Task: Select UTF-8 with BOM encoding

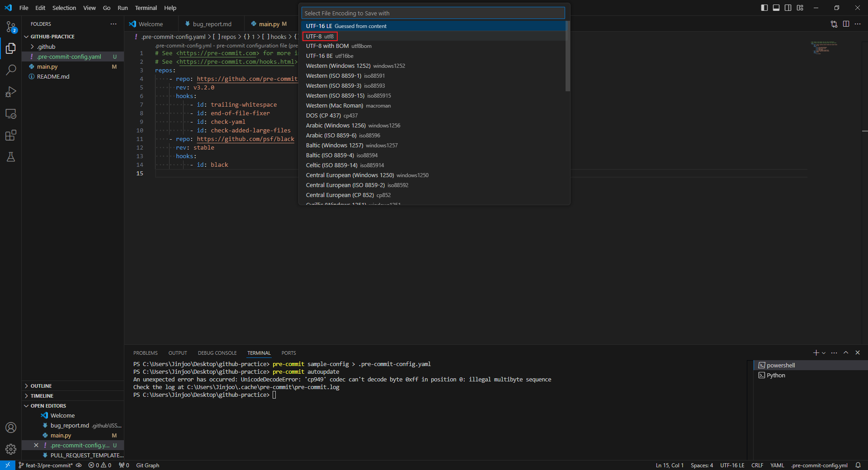Action: [433, 46]
